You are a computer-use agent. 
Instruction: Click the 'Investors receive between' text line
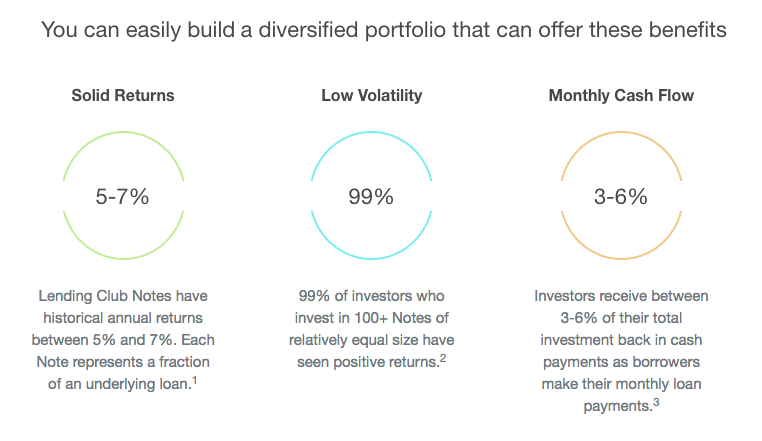[620, 297]
